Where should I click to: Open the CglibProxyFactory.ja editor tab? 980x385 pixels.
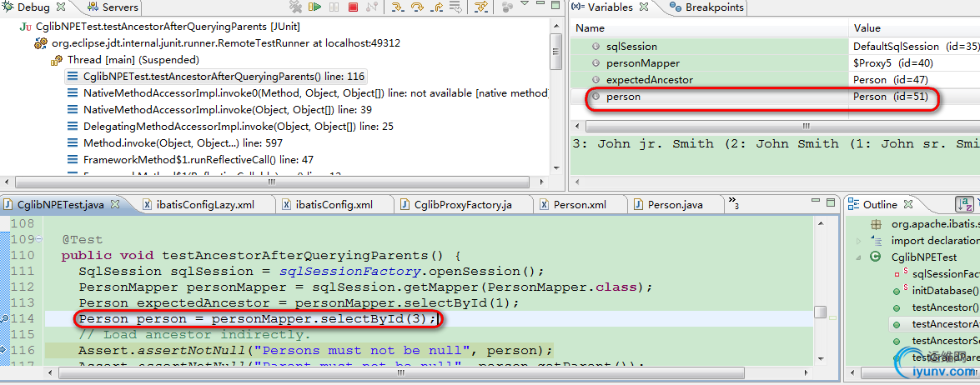[456, 205]
